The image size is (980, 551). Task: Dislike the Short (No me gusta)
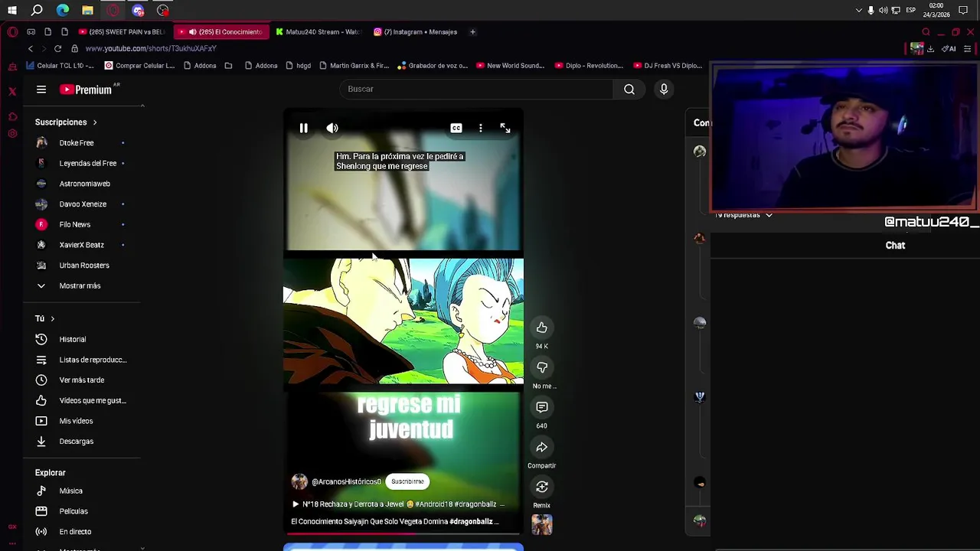541,367
